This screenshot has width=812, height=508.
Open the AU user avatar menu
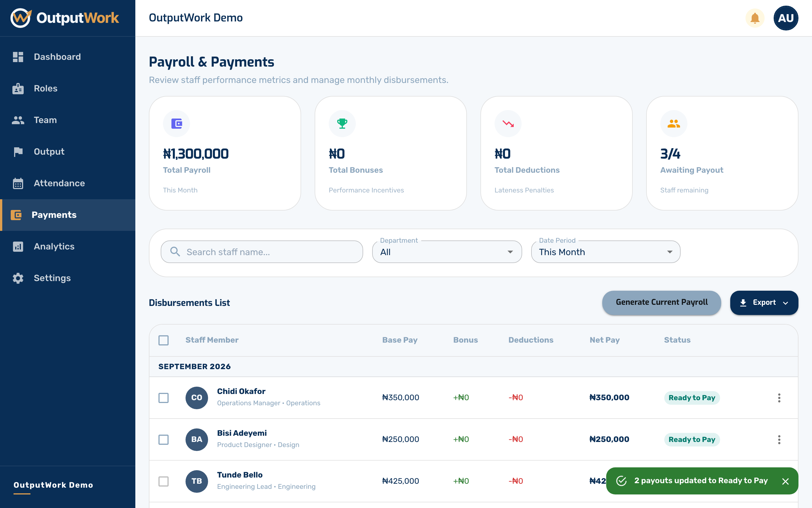click(x=785, y=18)
